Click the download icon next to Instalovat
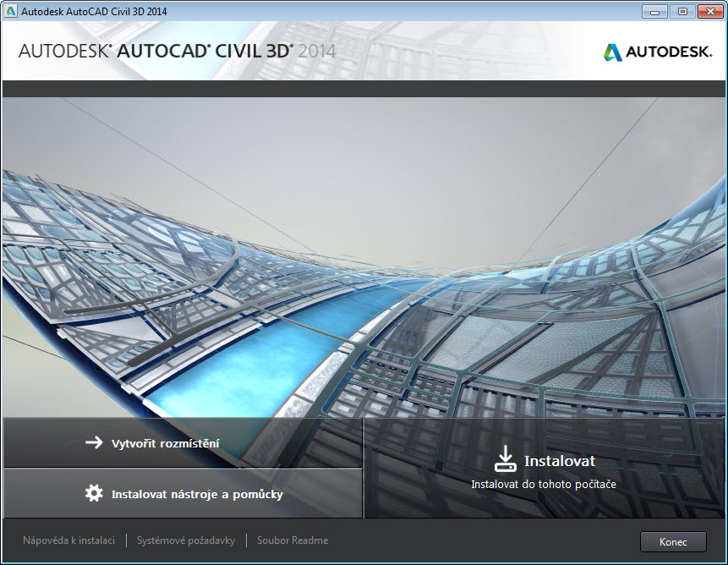Screen dimensions: 728x565 [x=505, y=458]
